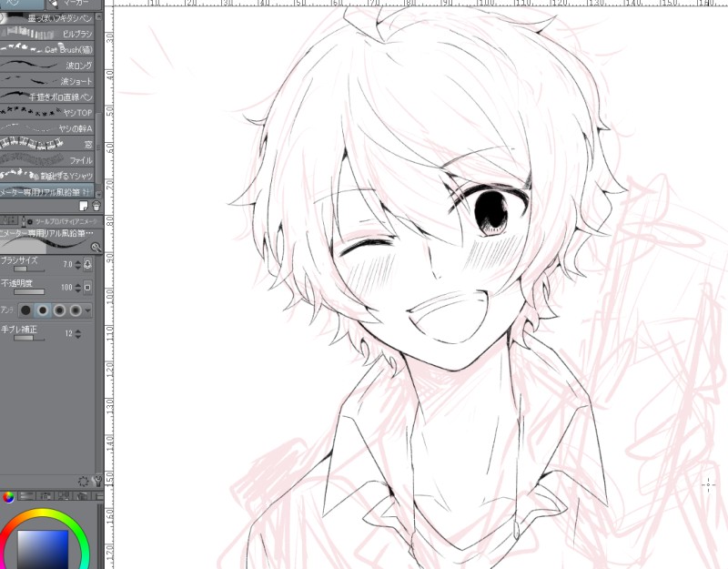This screenshot has height=569, width=728.
Task: Click the 不透明度 value 100 field
Action: coord(66,288)
